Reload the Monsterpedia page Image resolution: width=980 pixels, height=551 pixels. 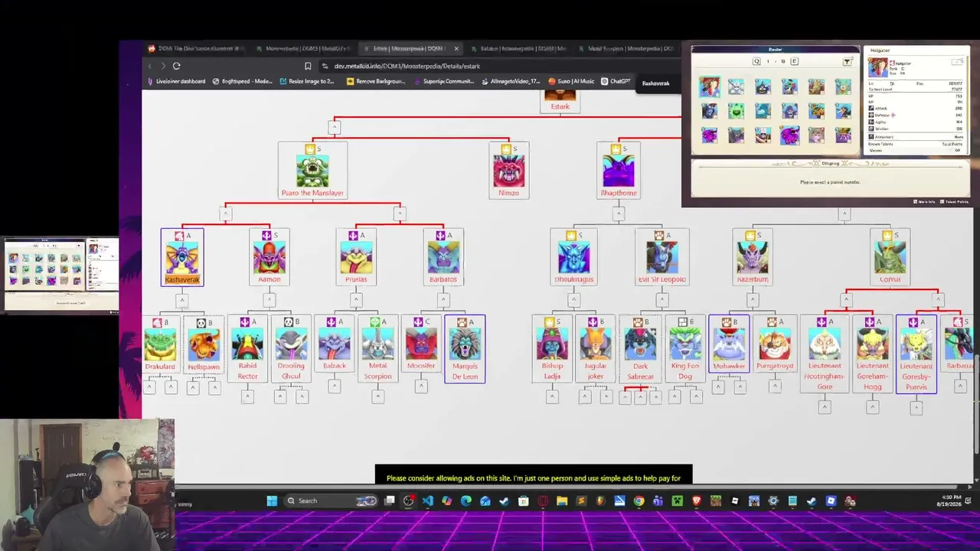(x=176, y=66)
